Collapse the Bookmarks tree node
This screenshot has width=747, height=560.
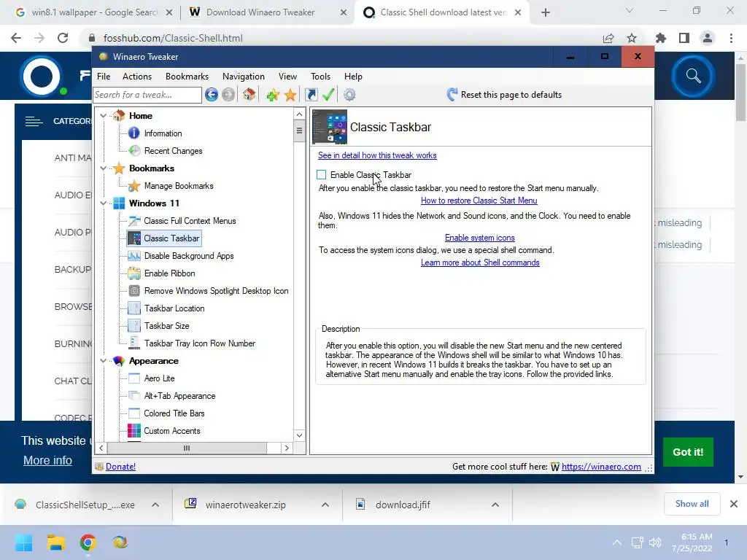103,168
